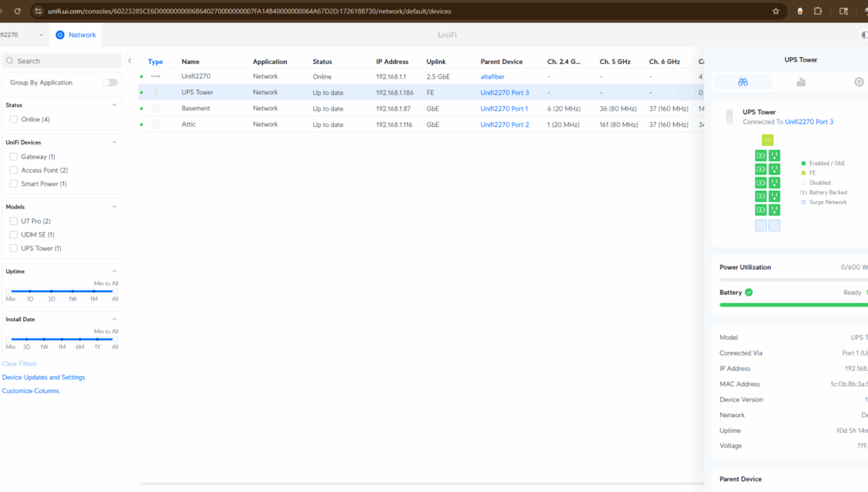The width and height of the screenshot is (868, 492).
Task: Click Customize Columns link
Action: (x=30, y=391)
